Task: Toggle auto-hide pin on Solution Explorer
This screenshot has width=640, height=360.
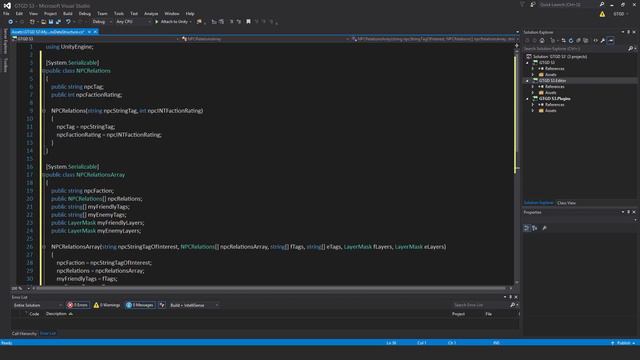Action: [629, 32]
